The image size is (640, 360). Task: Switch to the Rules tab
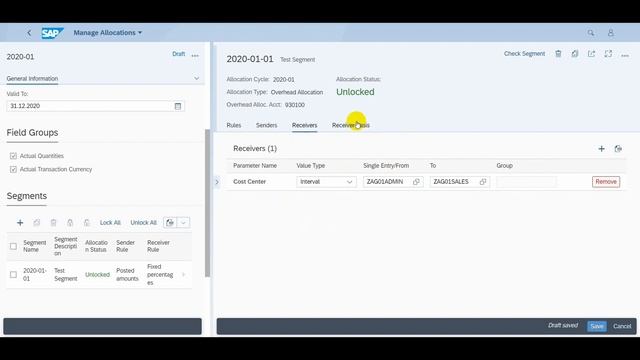coord(234,125)
